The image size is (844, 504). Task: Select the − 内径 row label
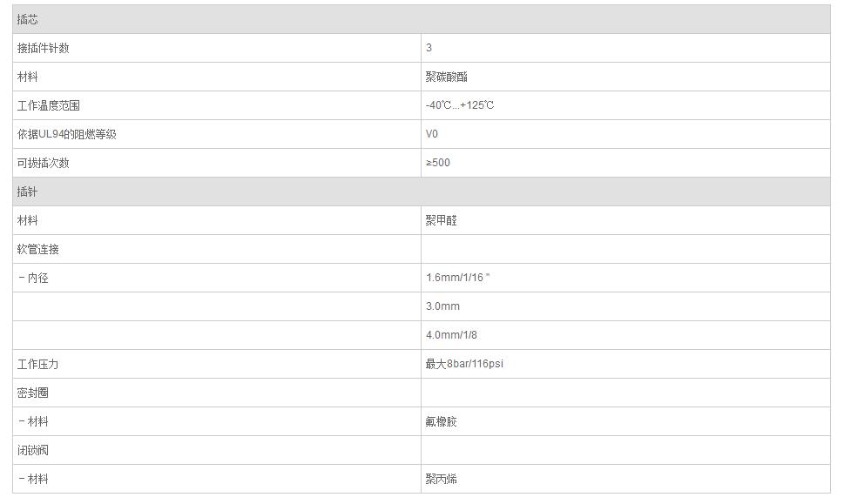pos(34,278)
